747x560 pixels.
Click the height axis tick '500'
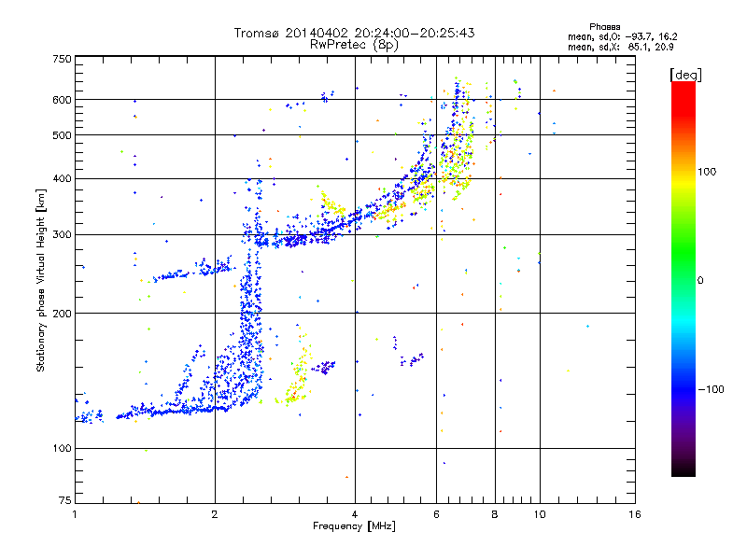click(x=62, y=135)
